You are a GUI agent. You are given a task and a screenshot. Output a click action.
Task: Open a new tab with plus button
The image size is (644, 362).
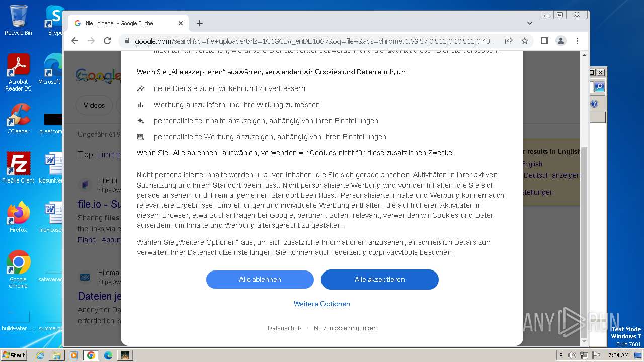tap(200, 23)
